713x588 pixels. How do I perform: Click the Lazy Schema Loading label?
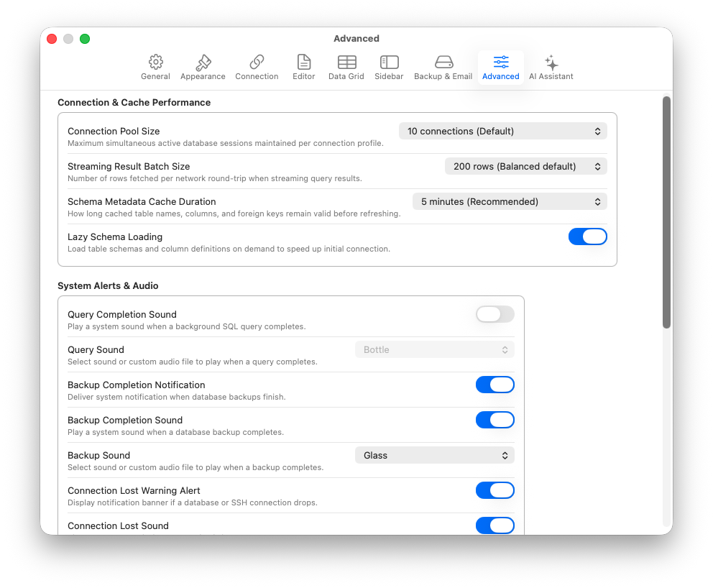(x=115, y=236)
